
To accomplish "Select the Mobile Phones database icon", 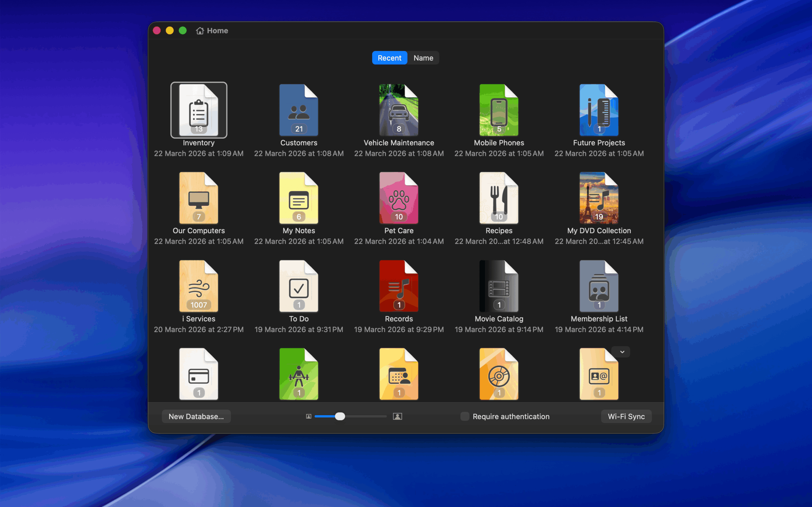I will (499, 110).
